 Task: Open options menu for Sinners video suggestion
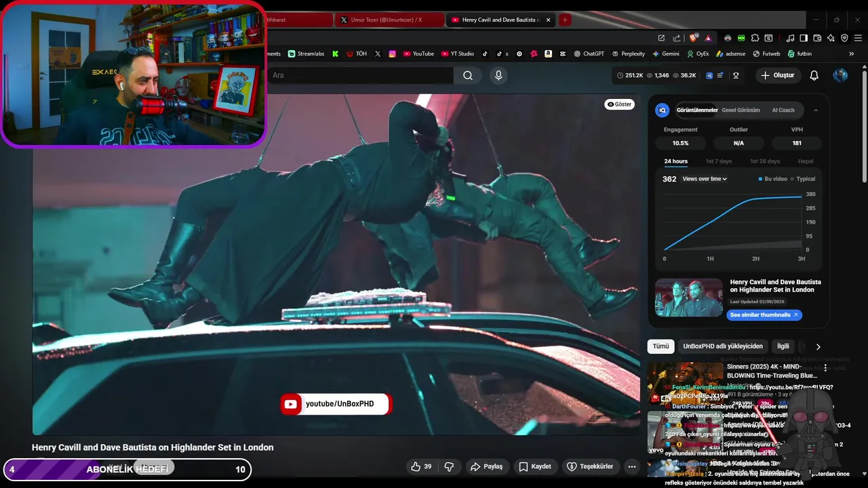(x=825, y=367)
